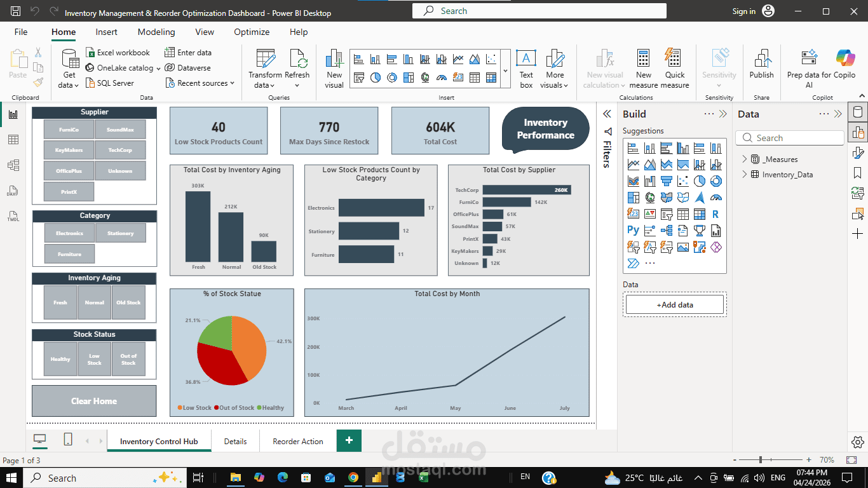This screenshot has height=488, width=868.
Task: Activate Format painter brush
Action: click(x=38, y=83)
